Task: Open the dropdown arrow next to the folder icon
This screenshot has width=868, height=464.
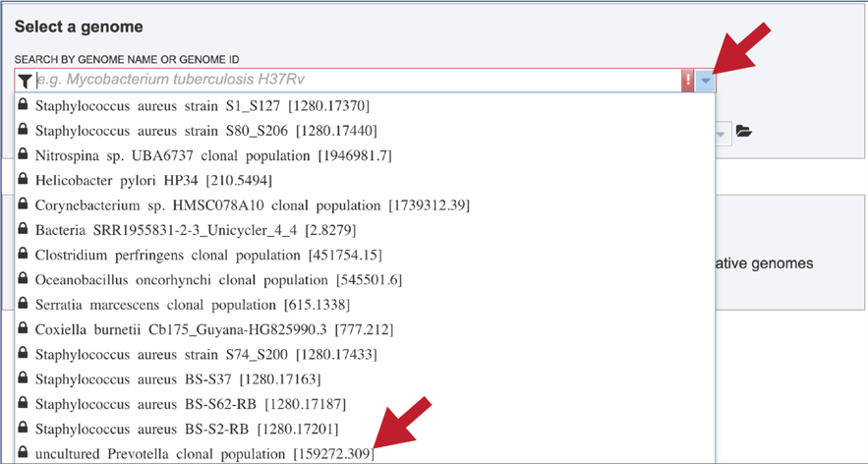Action: click(x=723, y=133)
